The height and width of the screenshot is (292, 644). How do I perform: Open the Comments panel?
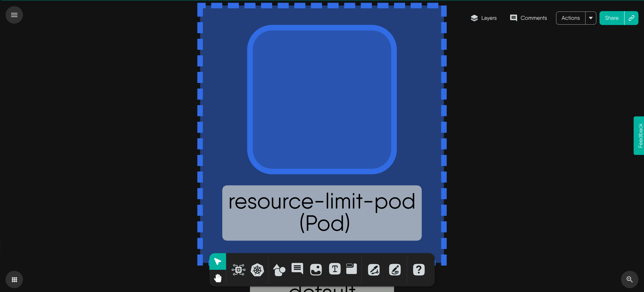[x=528, y=18]
